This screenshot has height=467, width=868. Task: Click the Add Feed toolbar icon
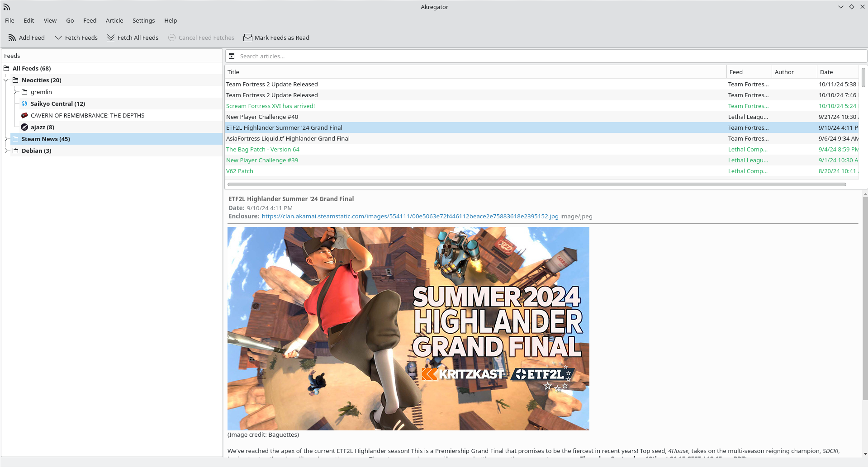(12, 38)
